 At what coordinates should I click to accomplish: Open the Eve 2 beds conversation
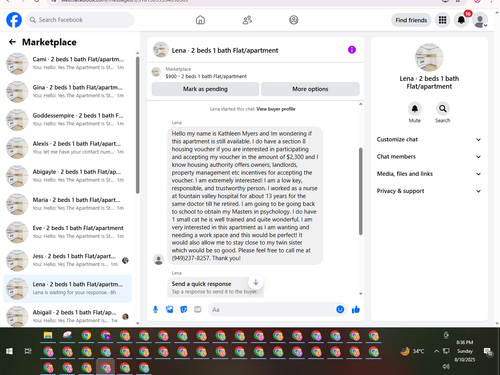click(x=67, y=232)
